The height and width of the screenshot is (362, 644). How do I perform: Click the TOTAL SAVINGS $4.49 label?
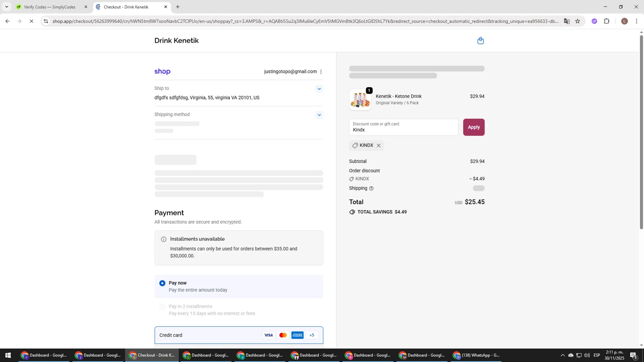382,212
